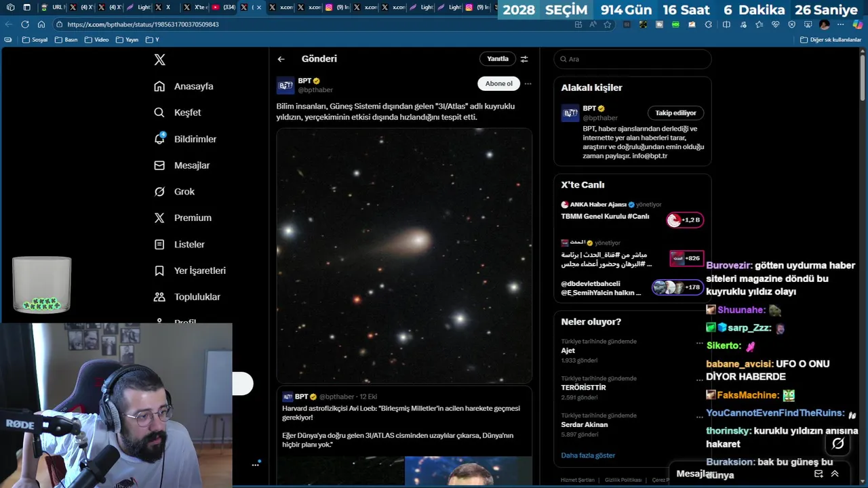Open the browser profile avatar
Viewport: 868px width, 488px height.
(825, 24)
